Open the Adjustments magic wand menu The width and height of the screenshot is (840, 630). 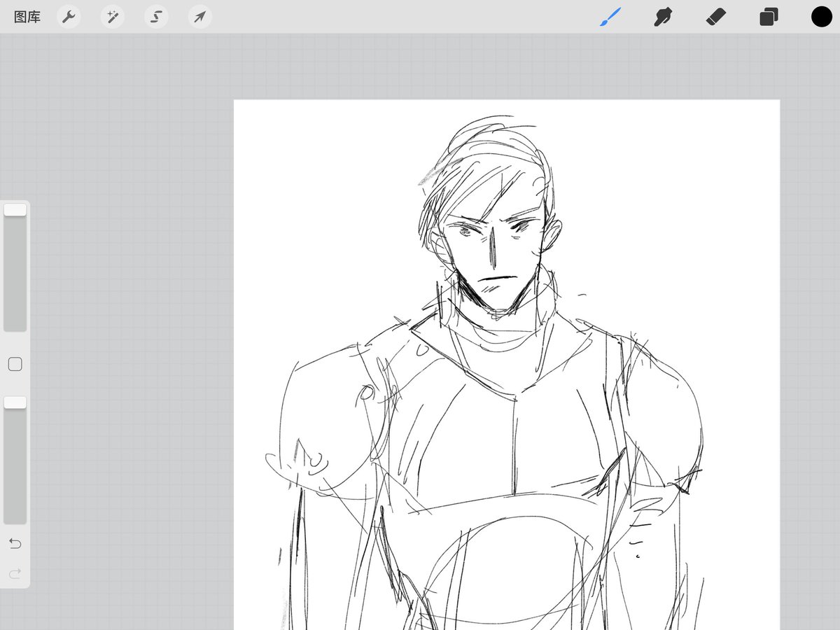click(x=113, y=17)
